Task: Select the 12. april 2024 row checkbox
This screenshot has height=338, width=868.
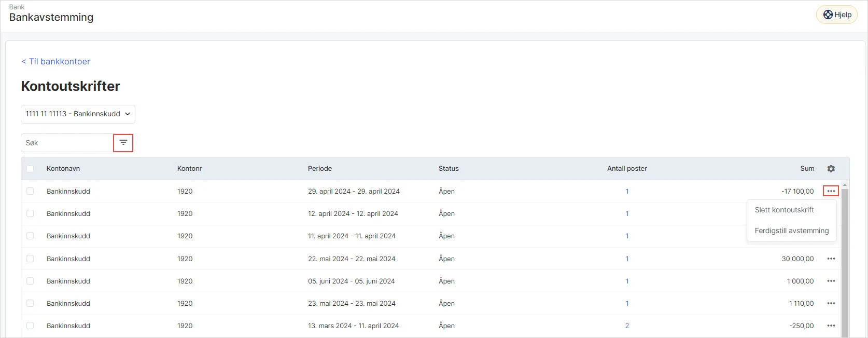Action: pyautogui.click(x=30, y=213)
